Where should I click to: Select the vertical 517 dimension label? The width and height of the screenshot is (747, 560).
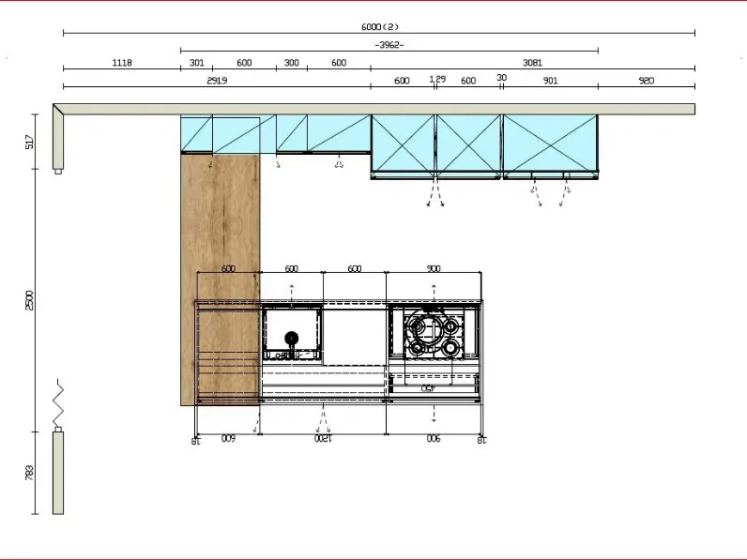point(29,142)
